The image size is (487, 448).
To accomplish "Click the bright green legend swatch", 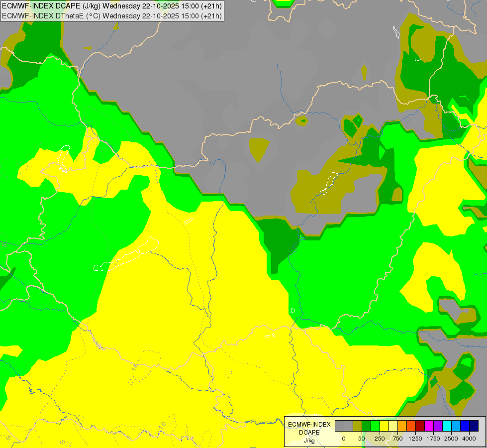I will coord(375,426).
